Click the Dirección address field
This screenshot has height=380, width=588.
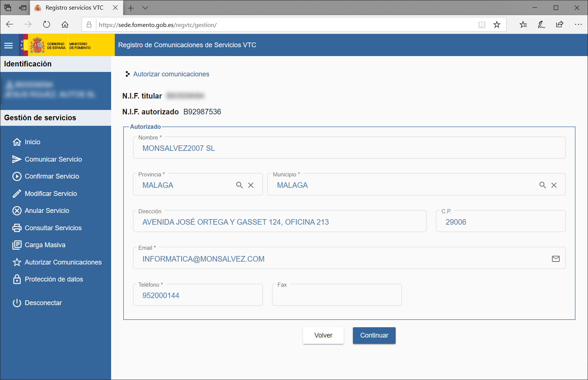click(x=280, y=222)
